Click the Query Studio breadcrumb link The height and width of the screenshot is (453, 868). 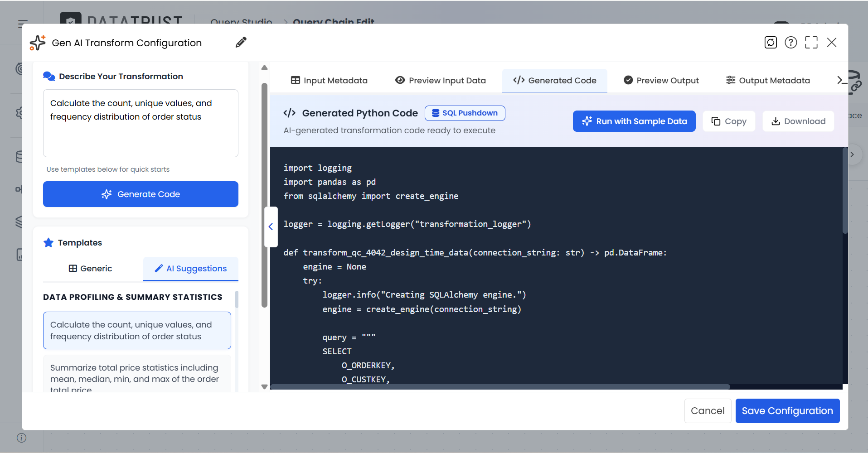242,22
